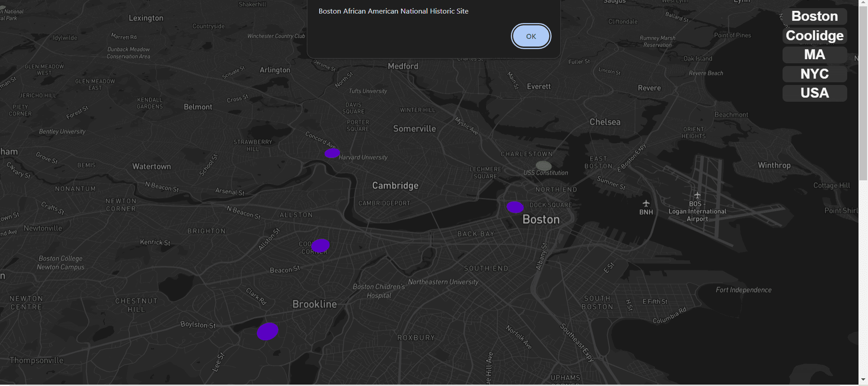Click purple marker near Harvard University
This screenshot has height=386, width=868.
(332, 154)
